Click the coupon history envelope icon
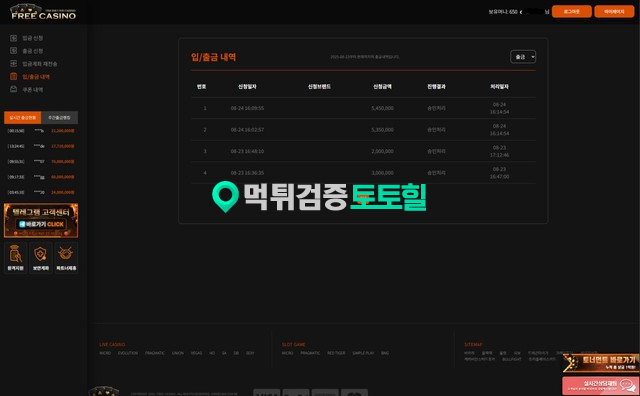Screen dimensions: 640x396 13,89
